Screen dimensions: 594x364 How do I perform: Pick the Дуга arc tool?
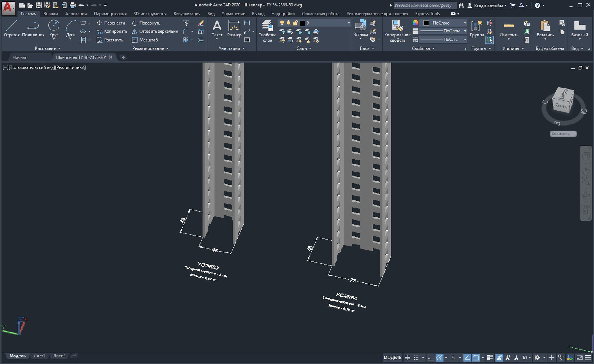tap(70, 29)
